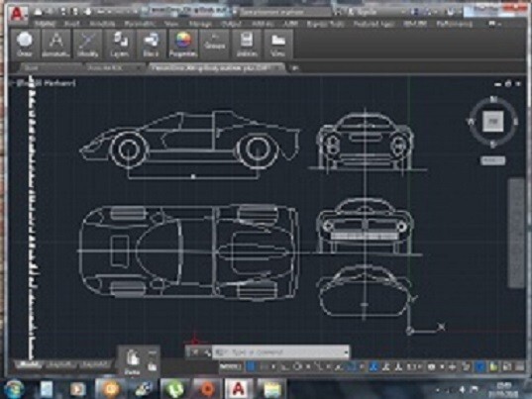The height and width of the screenshot is (399, 532).
Task: Switch to the Parametric ribbon tab
Action: pyautogui.click(x=140, y=24)
